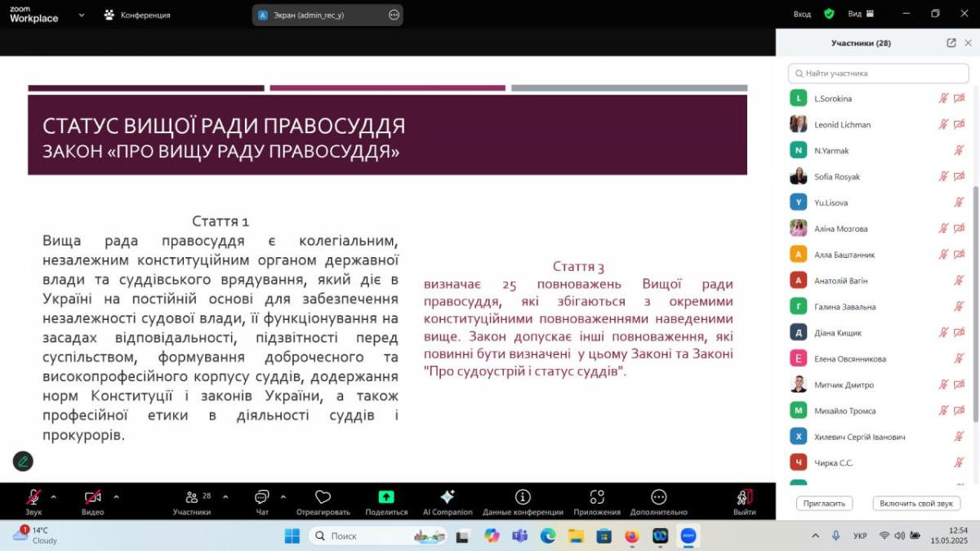Viewport: 980px width, 551px height.
Task: Select participant N.Yarmak
Action: coord(878,151)
